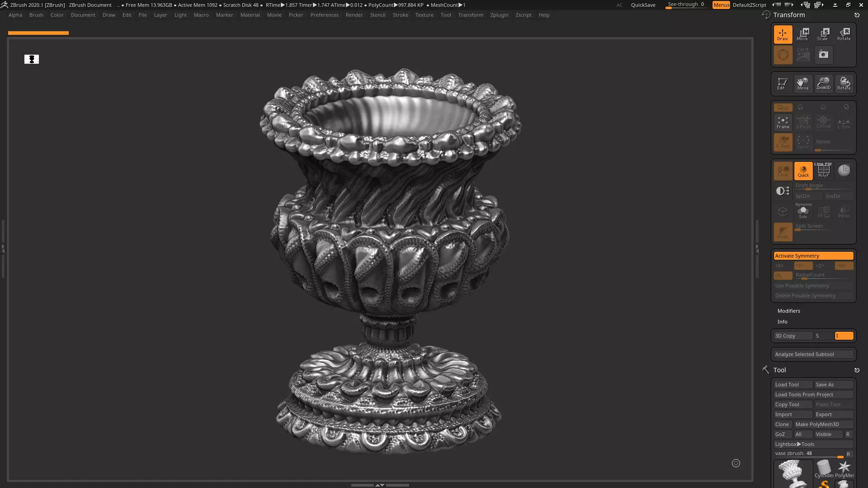868x488 pixels.
Task: Toggle Activate Symmetry
Action: [813, 256]
